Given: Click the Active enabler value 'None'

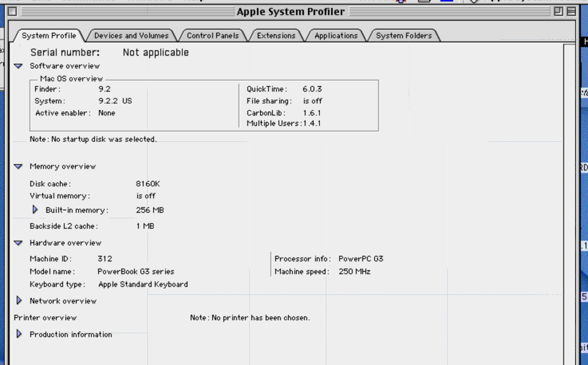Looking at the screenshot, I should click(x=107, y=113).
